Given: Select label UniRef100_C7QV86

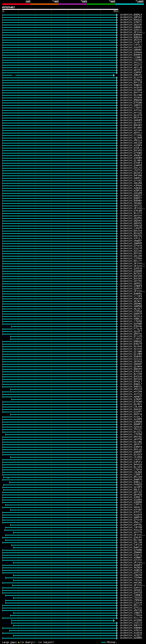Looking at the screenshot, I should pos(131,321).
